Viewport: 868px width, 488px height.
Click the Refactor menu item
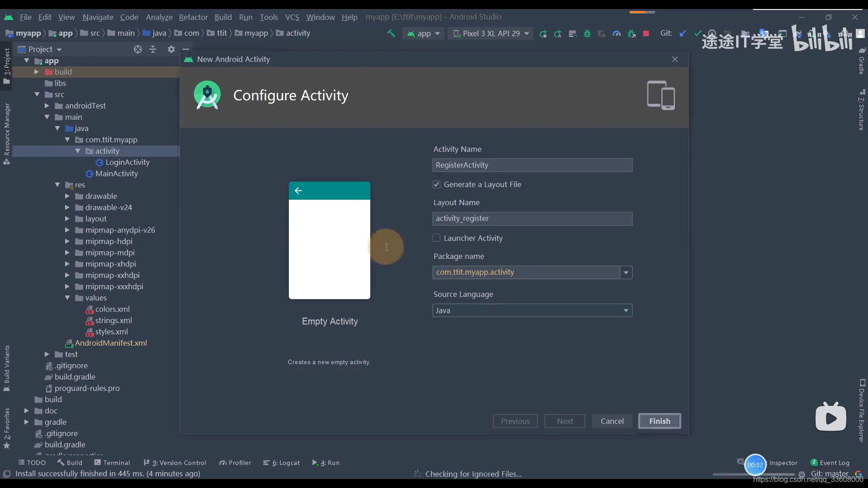tap(193, 17)
